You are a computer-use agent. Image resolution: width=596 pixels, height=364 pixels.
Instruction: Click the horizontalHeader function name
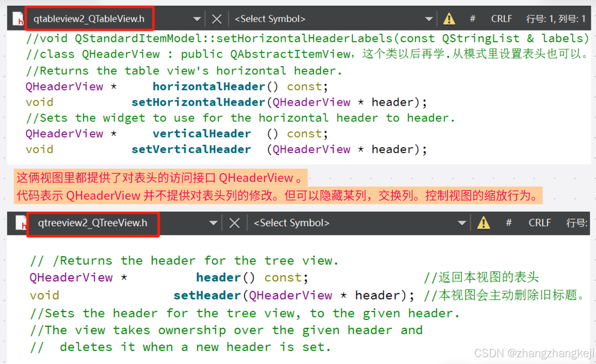tap(209, 87)
